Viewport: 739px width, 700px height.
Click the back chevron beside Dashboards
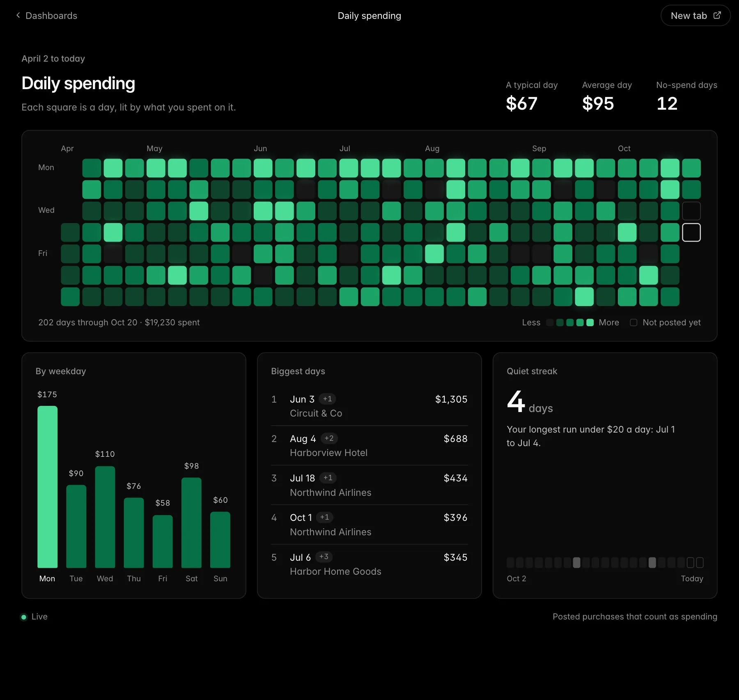tap(18, 15)
